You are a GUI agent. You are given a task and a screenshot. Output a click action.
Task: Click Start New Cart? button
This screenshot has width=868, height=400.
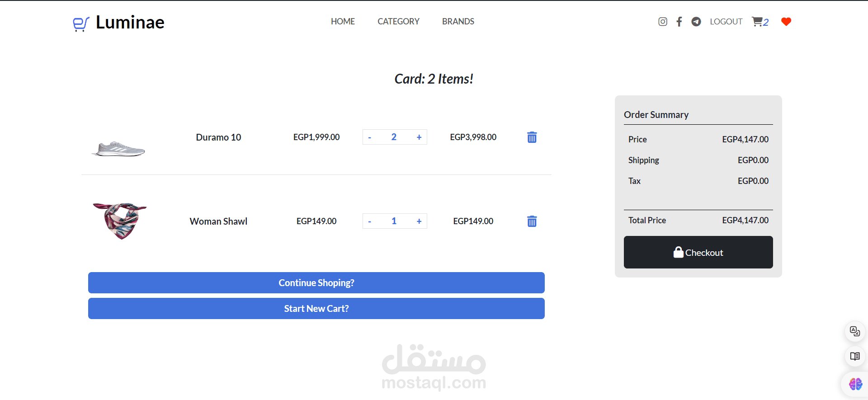pyautogui.click(x=316, y=308)
